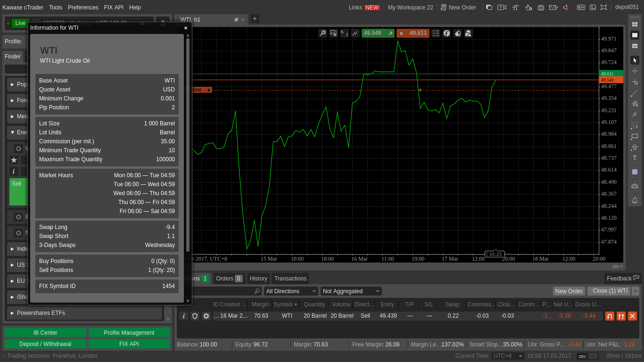The width and height of the screenshot is (644, 362).
Task: Switch to the Orders tab
Action: (x=229, y=279)
